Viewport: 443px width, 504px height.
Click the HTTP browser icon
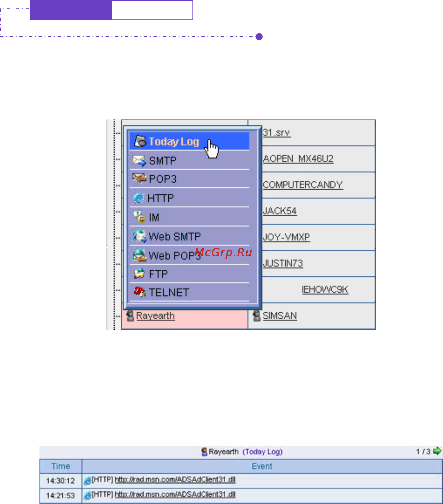coord(138,198)
